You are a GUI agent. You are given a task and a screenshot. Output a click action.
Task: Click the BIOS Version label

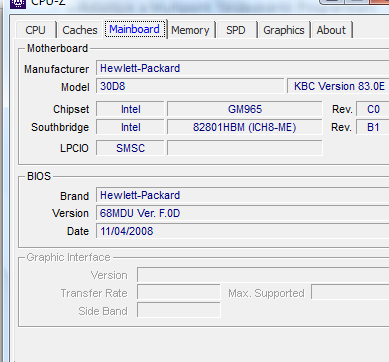[70, 213]
